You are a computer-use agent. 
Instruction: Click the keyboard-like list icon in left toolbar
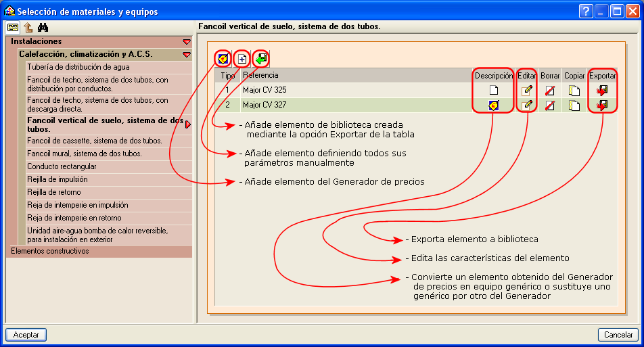coord(13,28)
